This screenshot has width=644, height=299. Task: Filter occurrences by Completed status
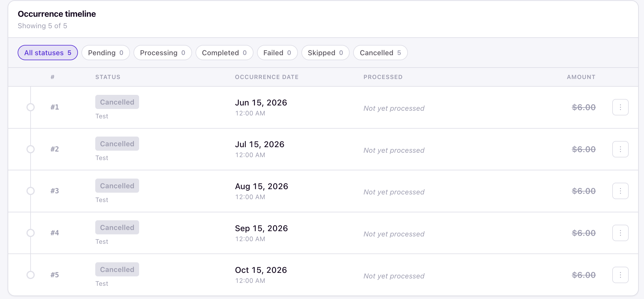click(224, 53)
